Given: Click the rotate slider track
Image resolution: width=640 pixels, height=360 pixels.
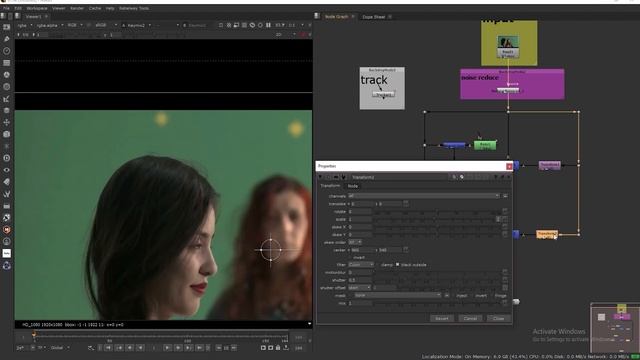Looking at the screenshot, I should click(437, 212).
